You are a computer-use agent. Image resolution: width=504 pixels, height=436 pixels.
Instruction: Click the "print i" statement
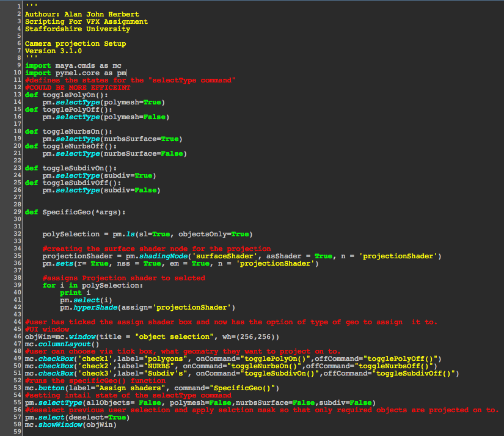click(x=75, y=292)
